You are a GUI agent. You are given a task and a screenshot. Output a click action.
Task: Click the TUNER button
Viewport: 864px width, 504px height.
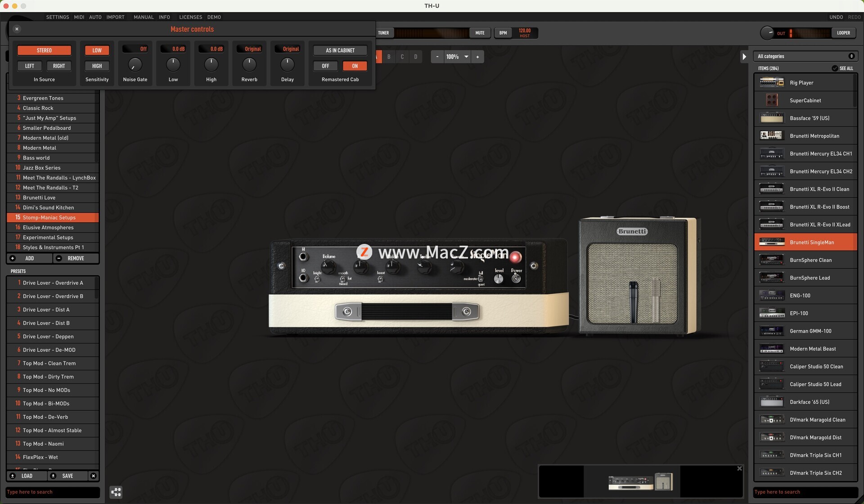click(x=384, y=33)
